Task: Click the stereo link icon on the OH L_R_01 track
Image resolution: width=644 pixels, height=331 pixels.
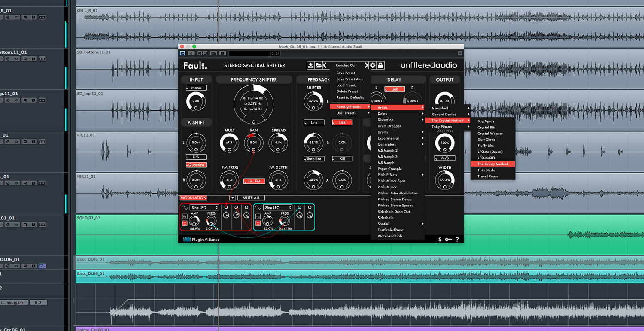Action: 16,17
